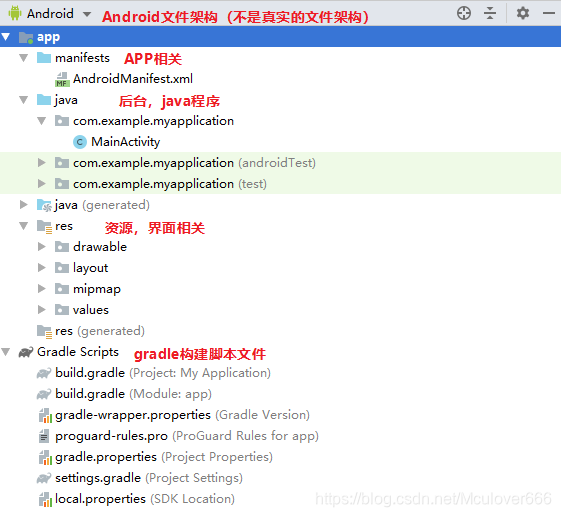561x517 pixels.
Task: Click the app module folder icon
Action: coord(26,37)
